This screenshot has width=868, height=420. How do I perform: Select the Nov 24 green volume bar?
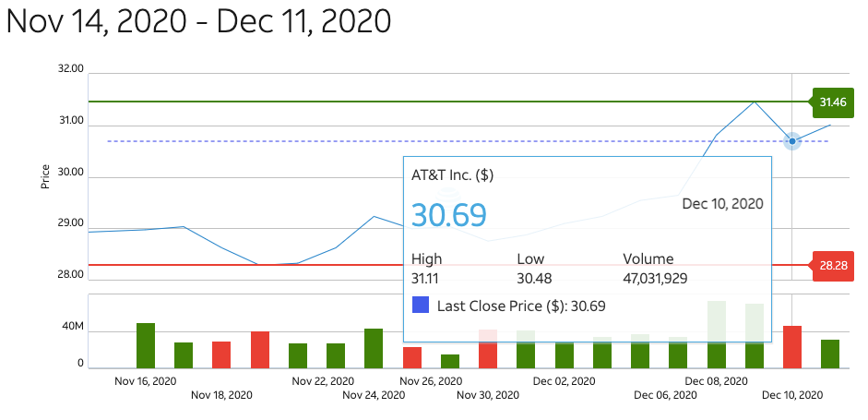point(374,349)
